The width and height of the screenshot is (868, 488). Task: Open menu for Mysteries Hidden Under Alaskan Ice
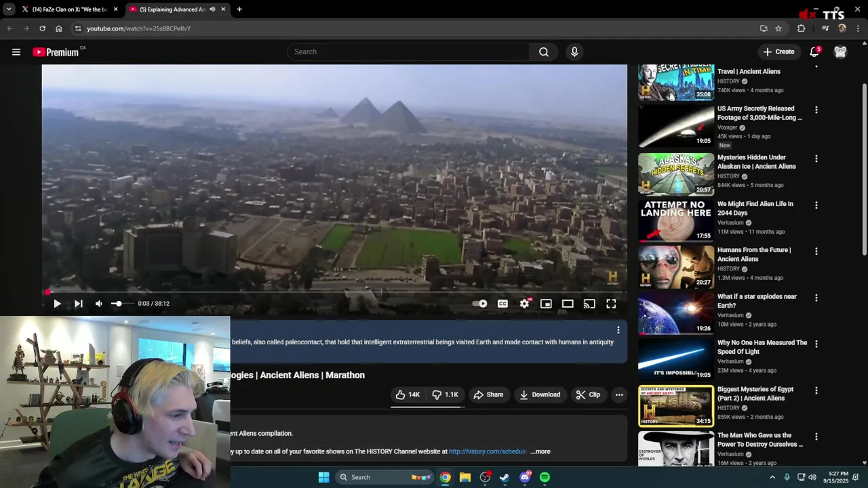[x=816, y=159]
